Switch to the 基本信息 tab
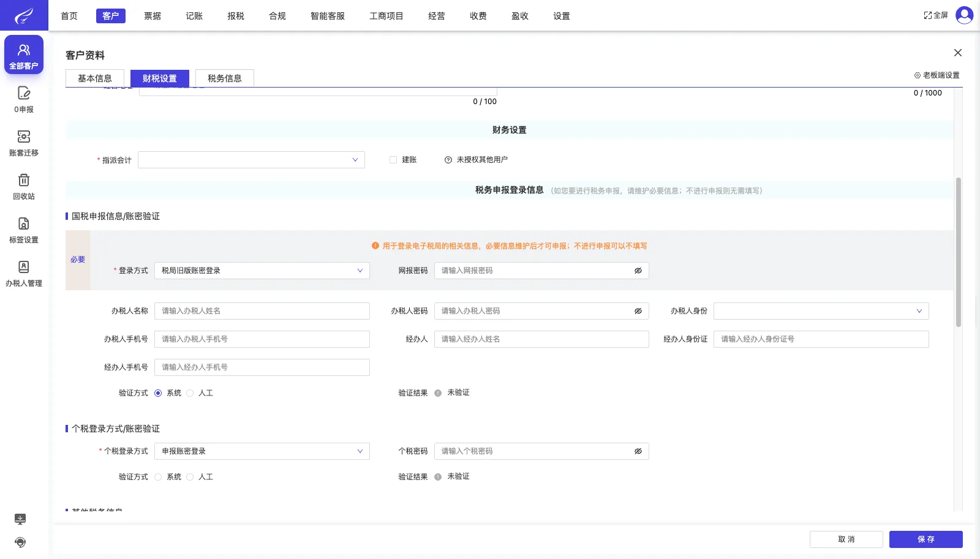 point(95,78)
